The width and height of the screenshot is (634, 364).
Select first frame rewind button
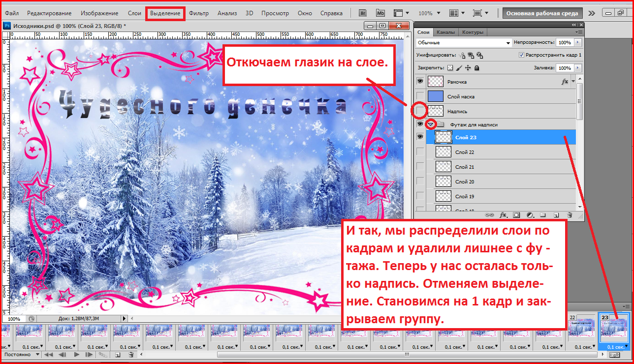click(x=49, y=354)
